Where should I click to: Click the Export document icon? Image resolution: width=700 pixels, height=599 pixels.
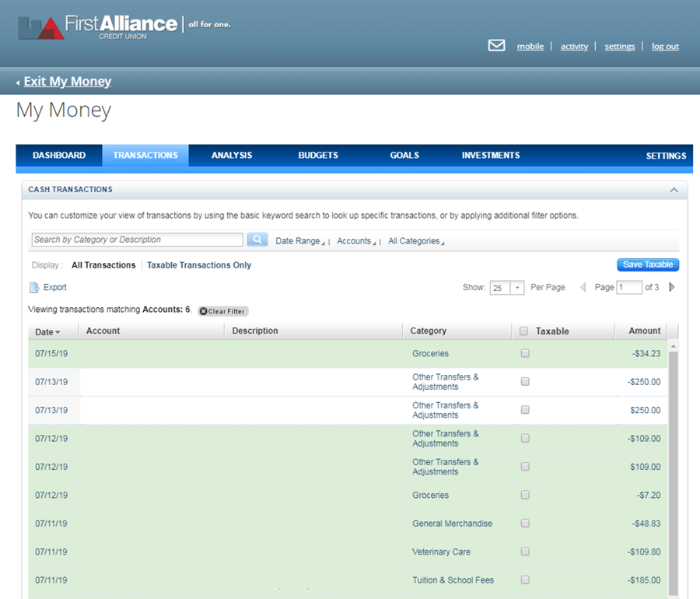pos(34,288)
